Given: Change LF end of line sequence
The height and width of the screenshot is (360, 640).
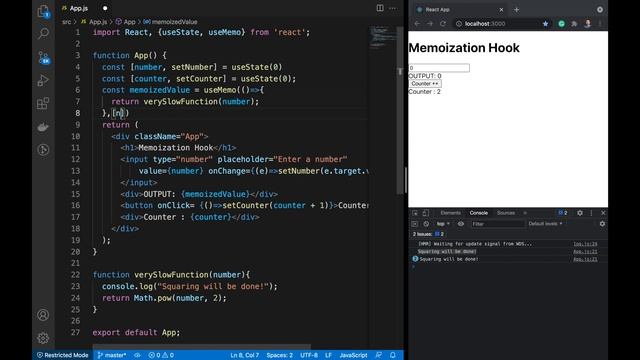Looking at the screenshot, I should point(329,355).
